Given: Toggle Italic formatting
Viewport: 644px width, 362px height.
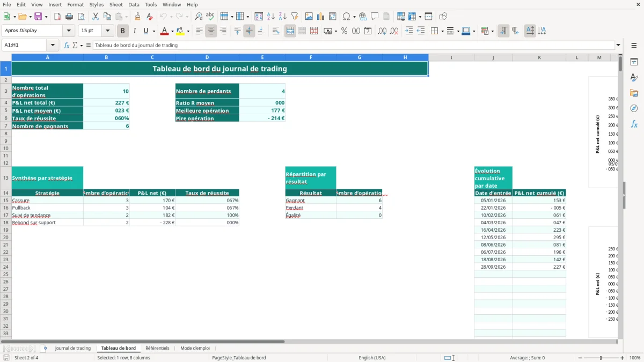Looking at the screenshot, I should coord(135,31).
